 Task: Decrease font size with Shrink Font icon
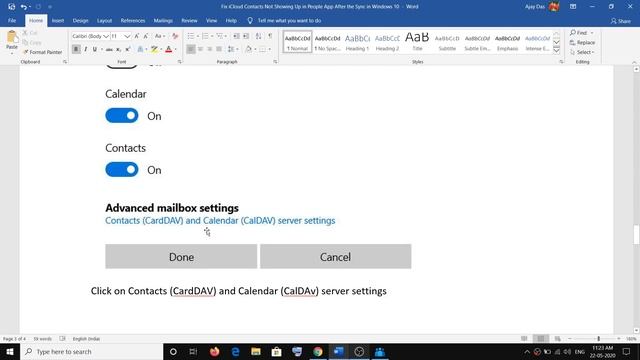click(x=146, y=36)
